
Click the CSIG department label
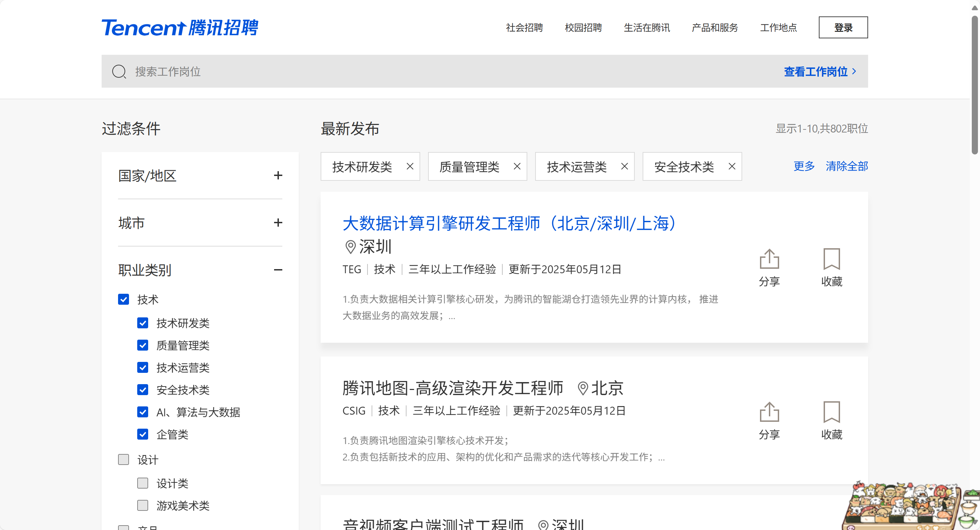click(354, 411)
